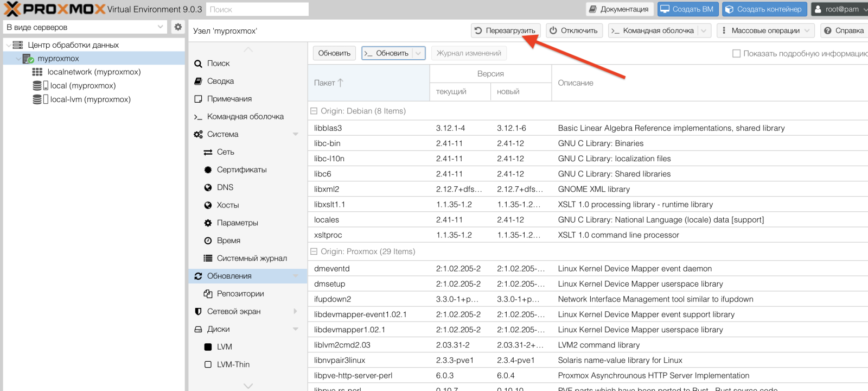Open the Массовые операции dropdown
868x391 pixels.
tap(765, 31)
